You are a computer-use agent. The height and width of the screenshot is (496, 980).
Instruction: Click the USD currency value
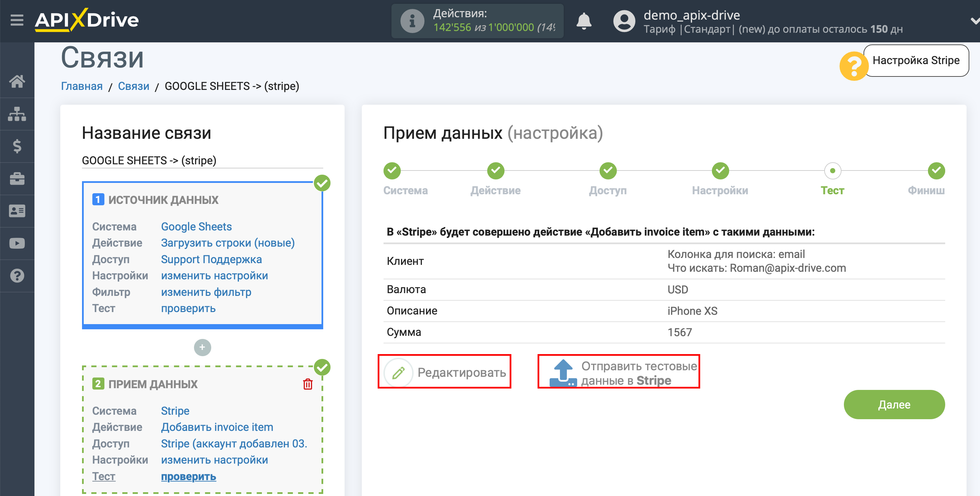677,290
